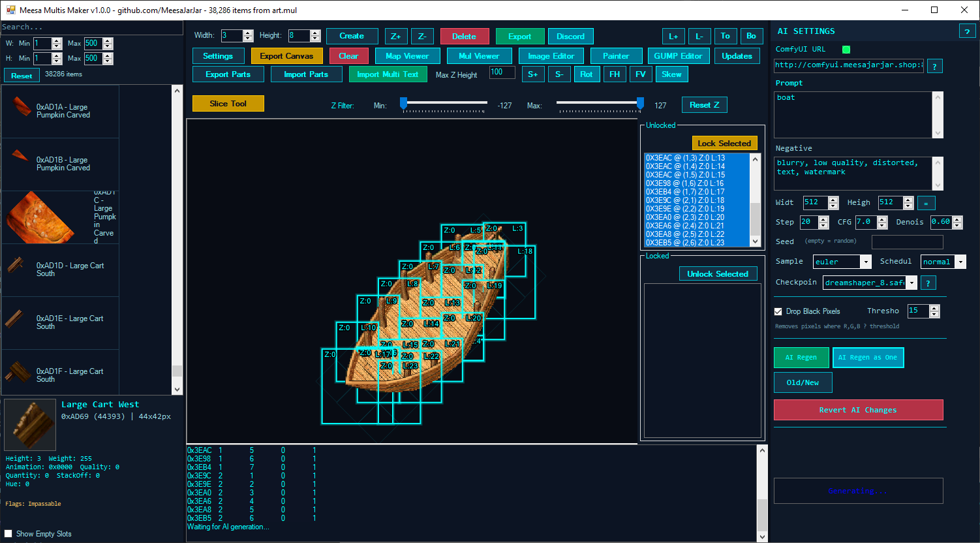The height and width of the screenshot is (543, 980).
Task: Toggle Drop Black Pixels checkbox
Action: click(x=778, y=311)
